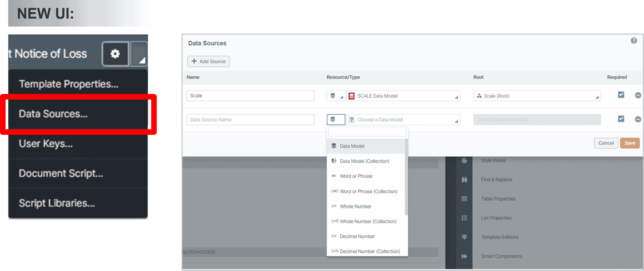Open the resource type selector in the Scale row
This screenshot has width=644, height=271.
coord(336,96)
